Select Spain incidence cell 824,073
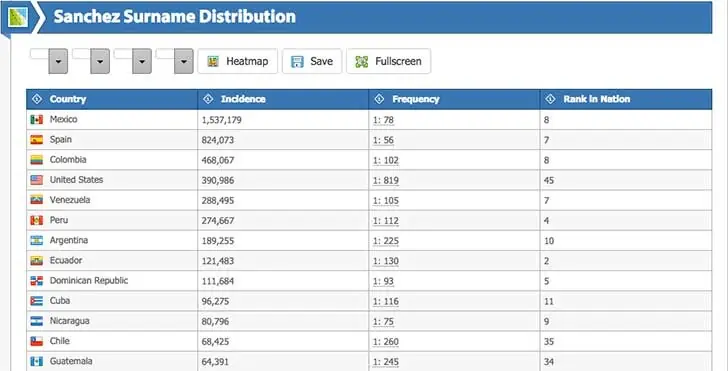This screenshot has height=371, width=728. [283, 140]
